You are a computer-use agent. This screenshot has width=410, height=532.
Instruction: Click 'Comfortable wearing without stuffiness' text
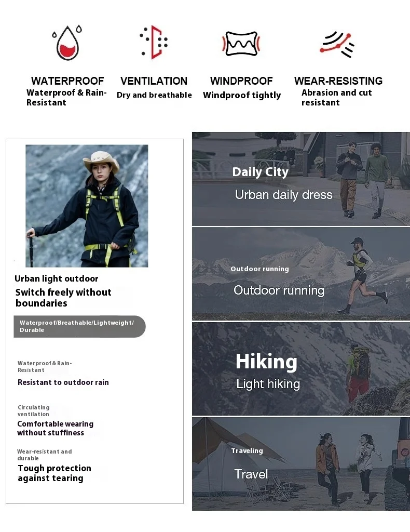(55, 428)
